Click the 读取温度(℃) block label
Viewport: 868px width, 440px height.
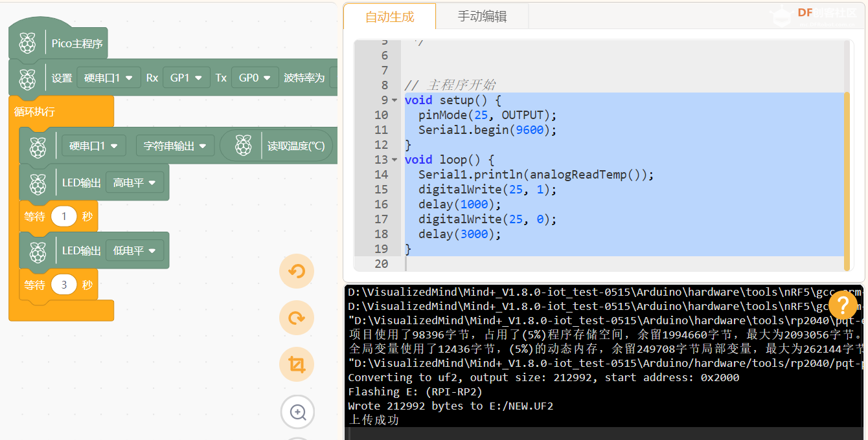tap(296, 146)
